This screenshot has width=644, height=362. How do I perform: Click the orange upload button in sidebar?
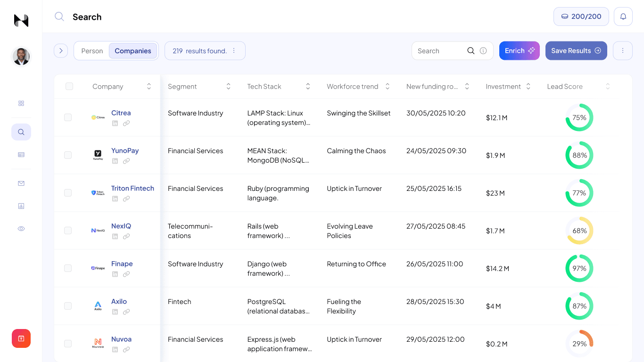point(21,338)
